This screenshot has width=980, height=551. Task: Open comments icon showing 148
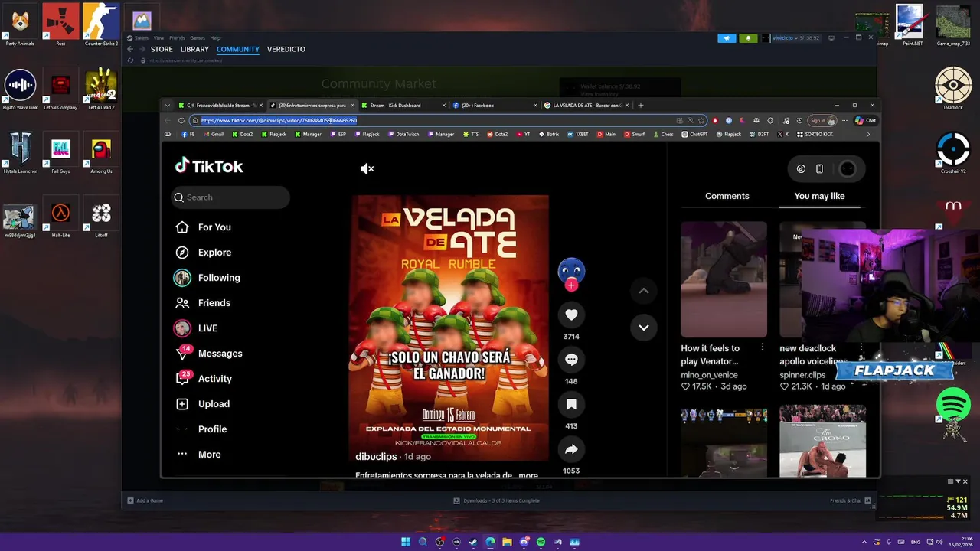(x=571, y=360)
